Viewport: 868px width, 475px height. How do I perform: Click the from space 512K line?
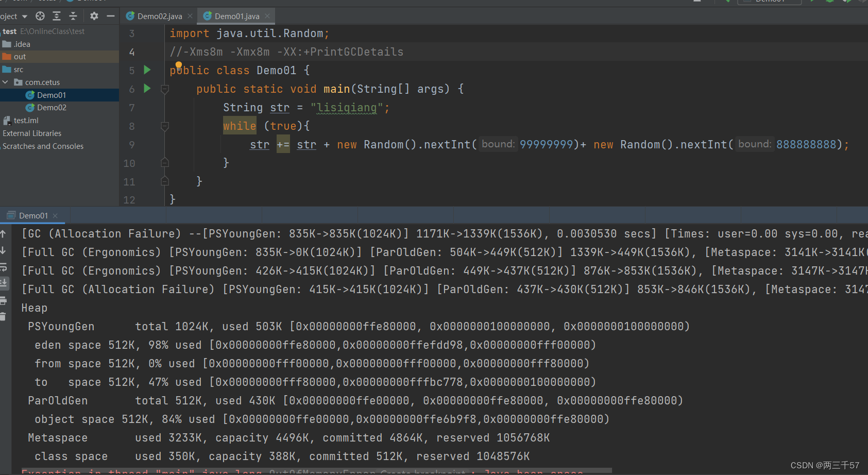[312, 364]
